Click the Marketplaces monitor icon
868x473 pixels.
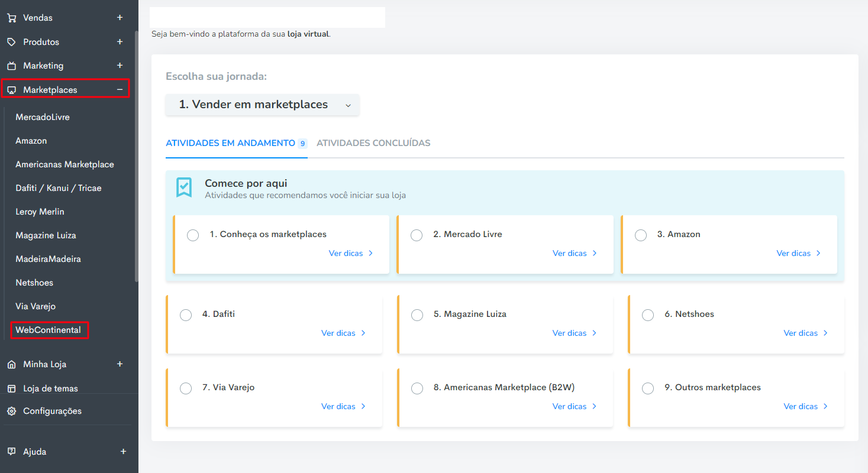coord(11,90)
